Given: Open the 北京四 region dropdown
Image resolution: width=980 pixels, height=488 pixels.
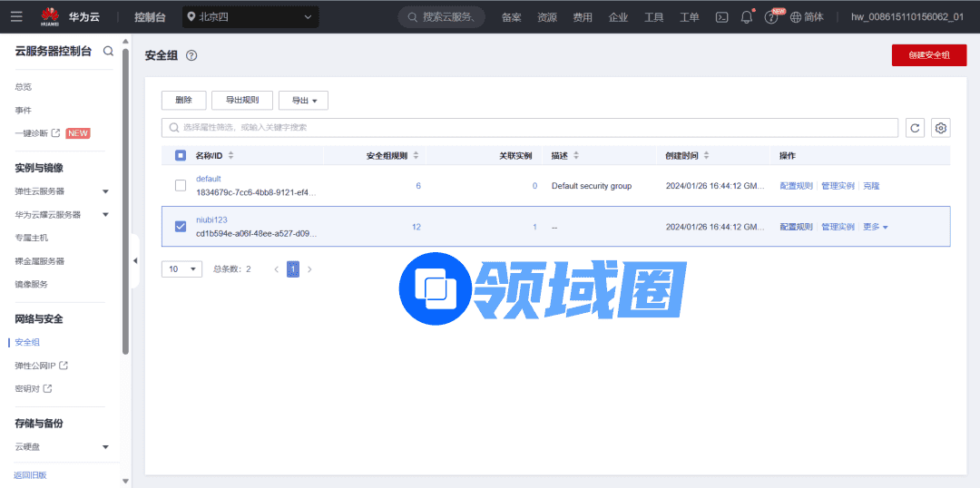Looking at the screenshot, I should click(x=250, y=16).
